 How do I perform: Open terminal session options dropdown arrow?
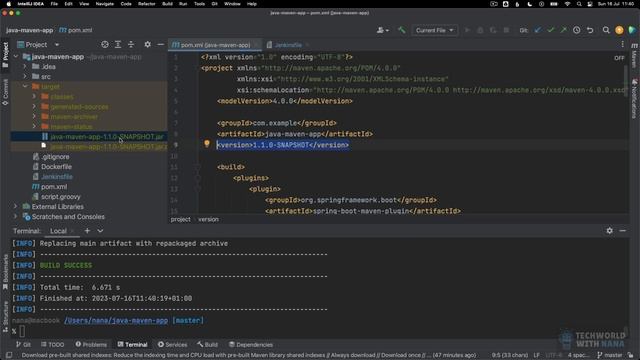point(100,231)
